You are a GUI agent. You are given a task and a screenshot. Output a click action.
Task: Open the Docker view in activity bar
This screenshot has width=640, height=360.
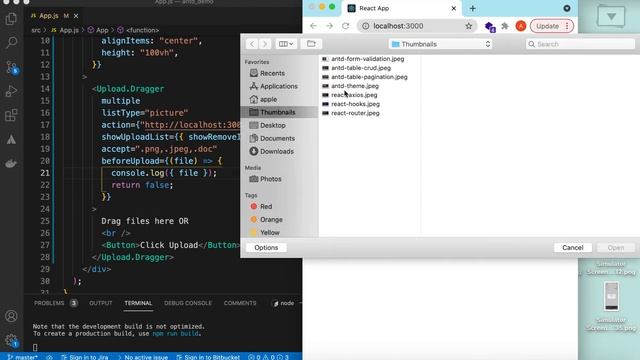[11, 164]
